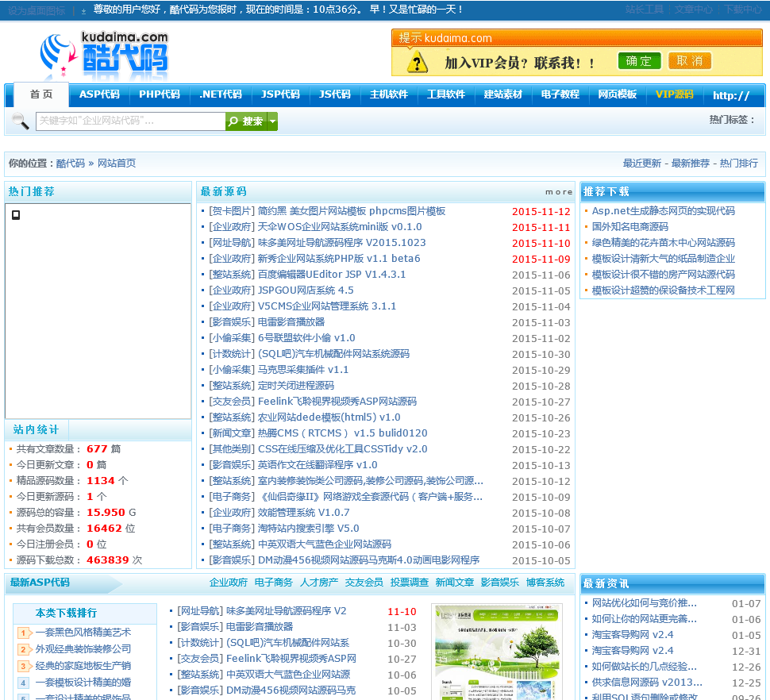
Task: Open JSPGOU网店系统 4.5 entry
Action: tap(306, 290)
